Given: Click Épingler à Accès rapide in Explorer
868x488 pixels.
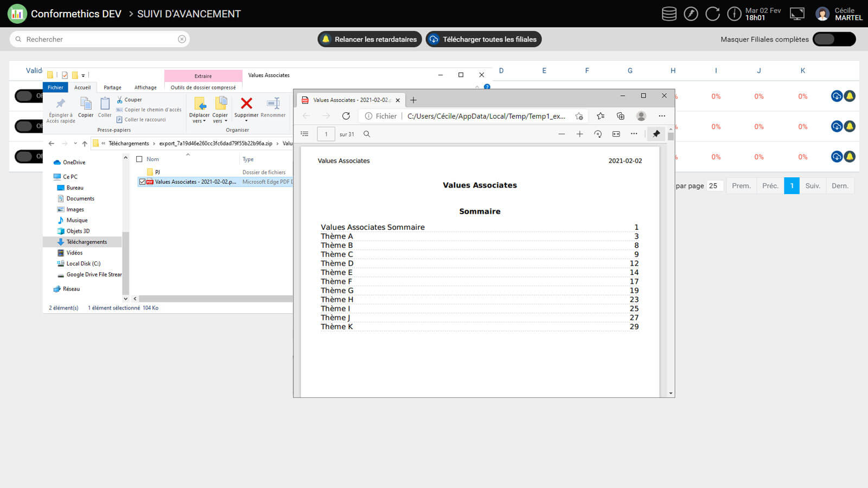Looking at the screenshot, I should pos(60,110).
